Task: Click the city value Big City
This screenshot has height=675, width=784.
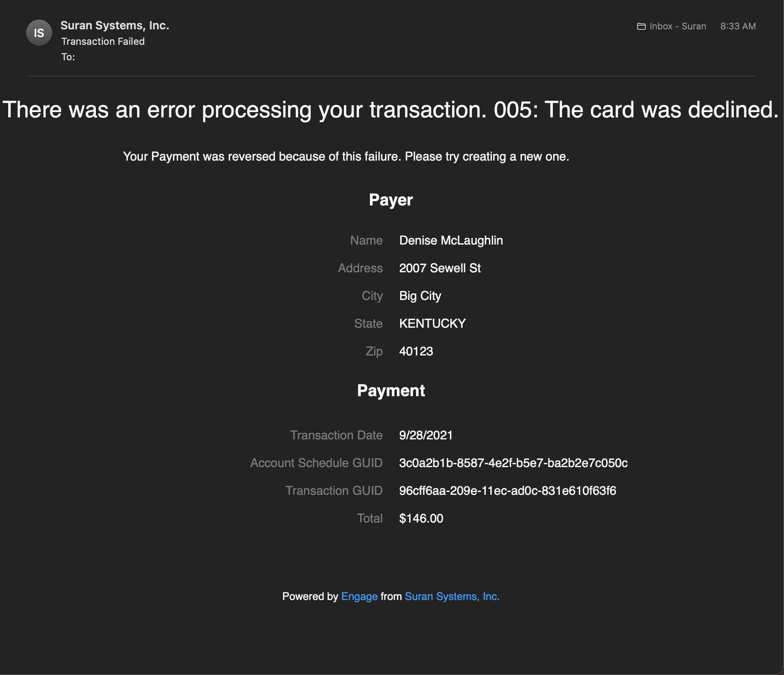Action: 420,296
